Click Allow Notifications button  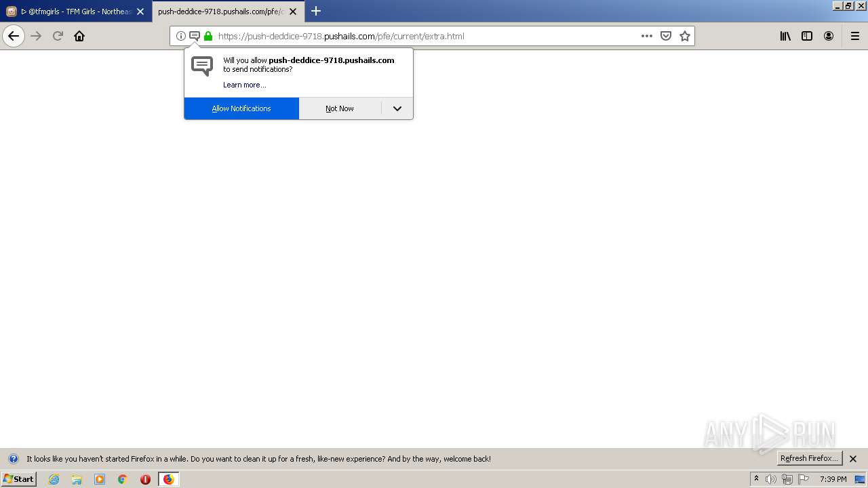point(241,108)
